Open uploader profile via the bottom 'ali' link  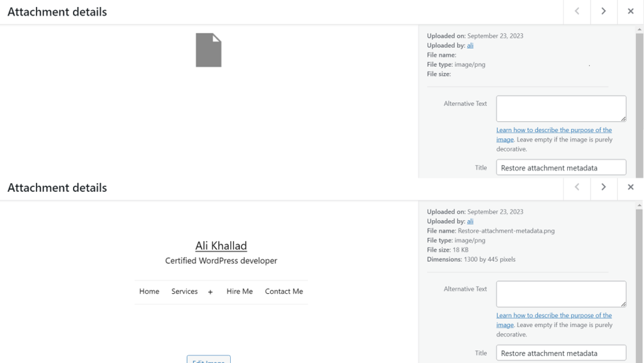click(x=470, y=221)
